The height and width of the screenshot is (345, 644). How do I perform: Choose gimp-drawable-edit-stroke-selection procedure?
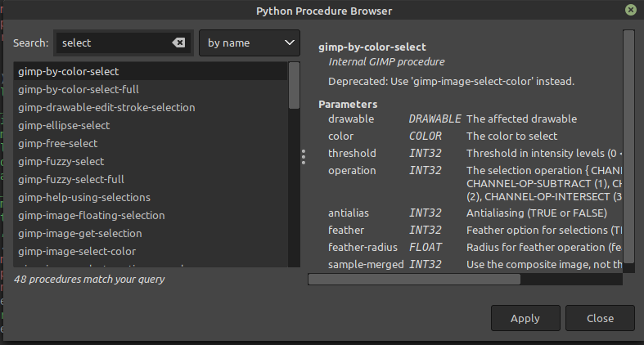[106, 108]
